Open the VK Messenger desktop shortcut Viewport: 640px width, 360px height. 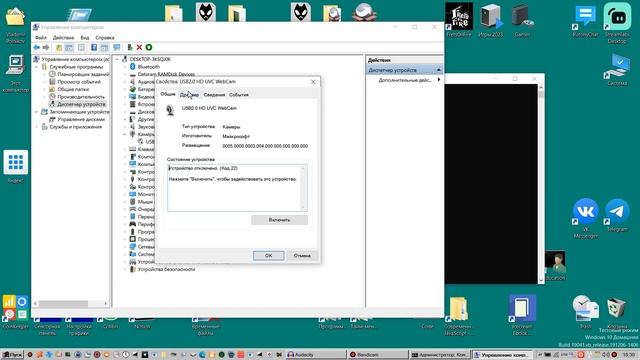[585, 218]
